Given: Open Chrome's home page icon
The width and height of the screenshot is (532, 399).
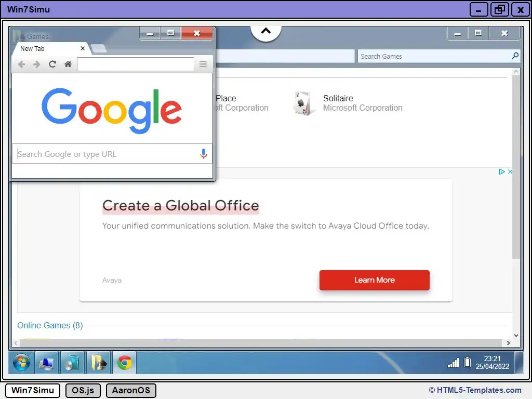Looking at the screenshot, I should click(x=68, y=64).
